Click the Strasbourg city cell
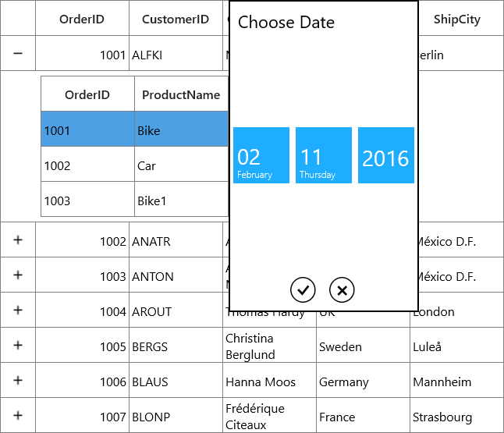Viewport: 504px width, 433px height. (x=456, y=415)
